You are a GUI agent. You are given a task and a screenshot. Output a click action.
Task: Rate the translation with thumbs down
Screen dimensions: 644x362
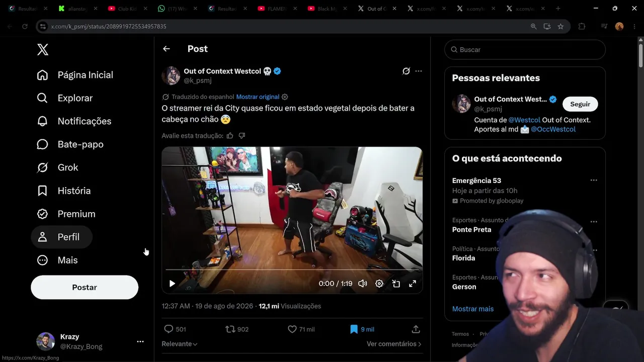(x=242, y=135)
